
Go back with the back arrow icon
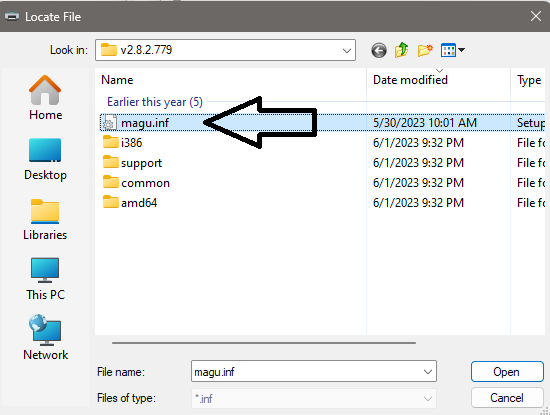379,51
